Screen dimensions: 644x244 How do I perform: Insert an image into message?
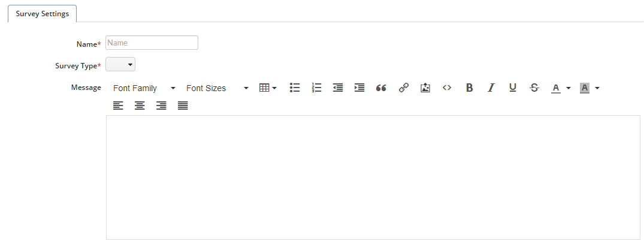425,88
